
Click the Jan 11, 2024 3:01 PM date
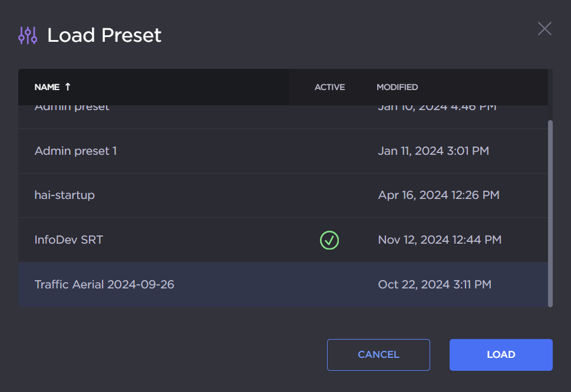tap(433, 151)
